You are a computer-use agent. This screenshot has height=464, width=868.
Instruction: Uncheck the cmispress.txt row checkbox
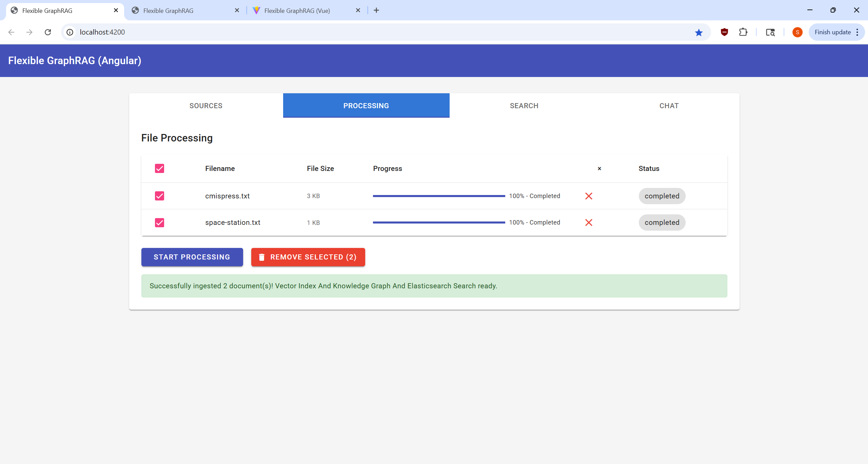pos(159,196)
